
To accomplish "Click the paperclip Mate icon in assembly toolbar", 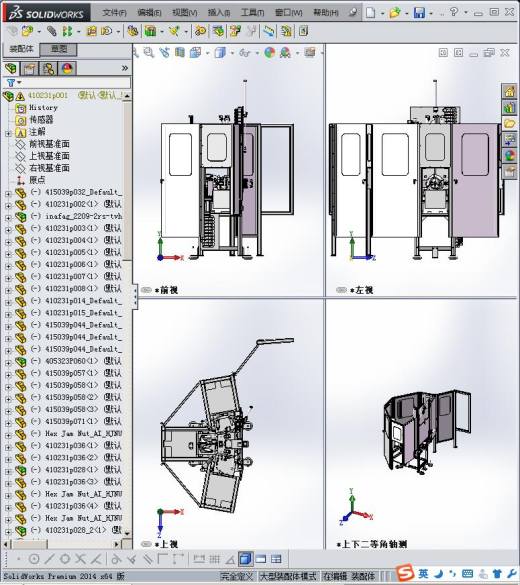I will [x=51, y=31].
